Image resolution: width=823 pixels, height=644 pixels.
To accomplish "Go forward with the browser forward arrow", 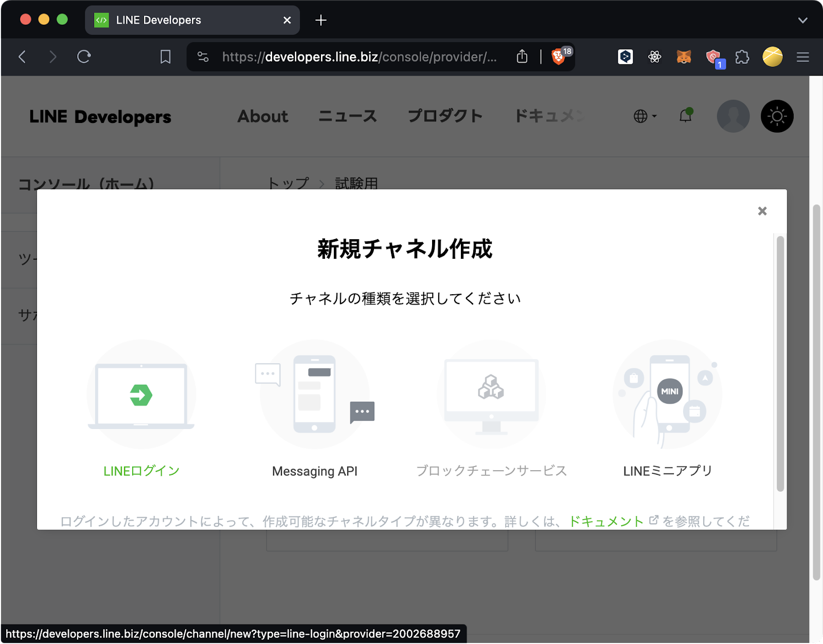I will 52,57.
